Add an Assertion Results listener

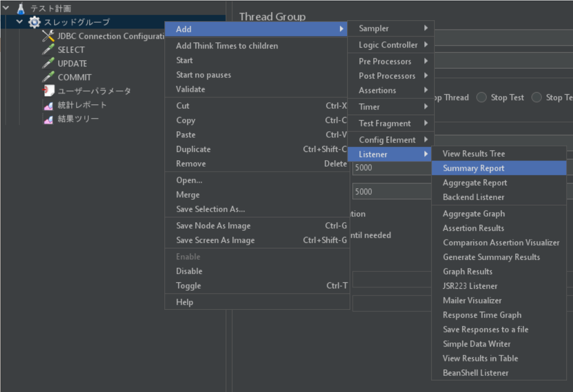point(499,228)
